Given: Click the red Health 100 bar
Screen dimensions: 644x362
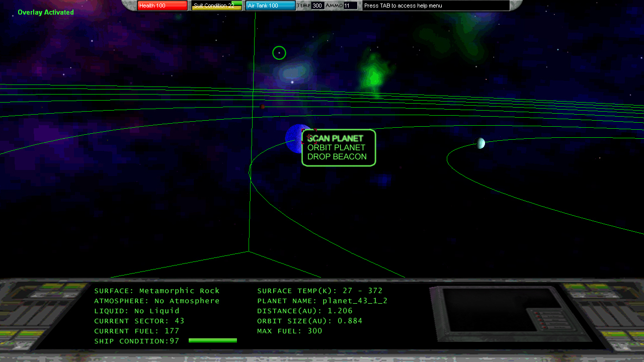Looking at the screenshot, I should click(x=163, y=6).
